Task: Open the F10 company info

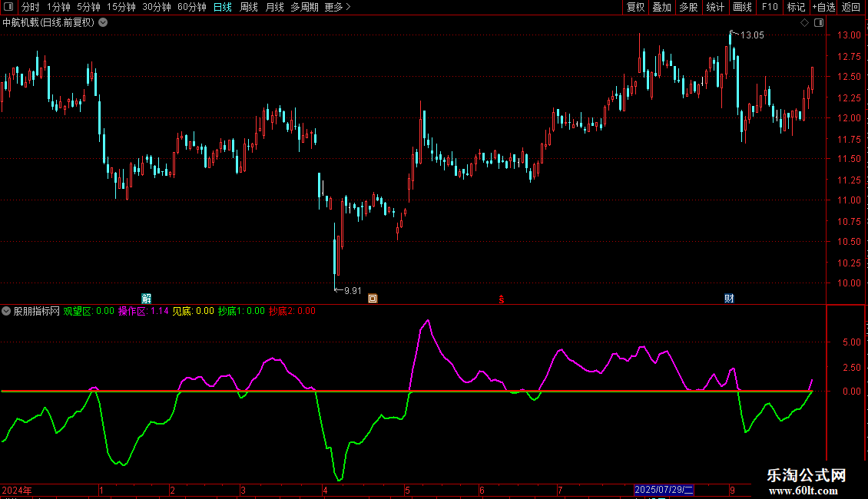Action: click(x=769, y=7)
